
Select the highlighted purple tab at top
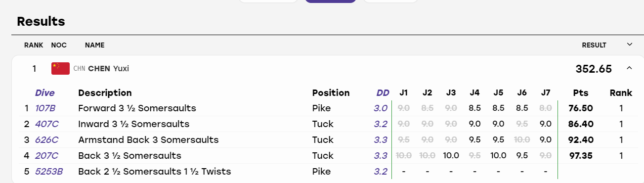coord(331,1)
